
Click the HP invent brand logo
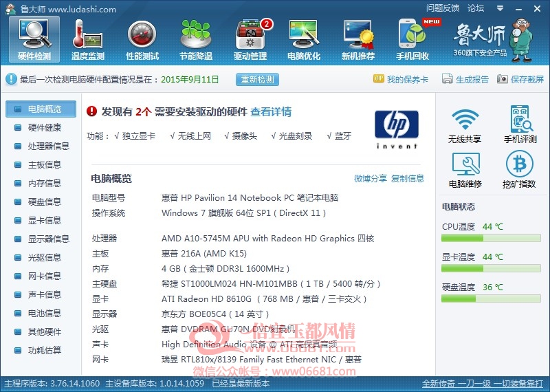(397, 129)
